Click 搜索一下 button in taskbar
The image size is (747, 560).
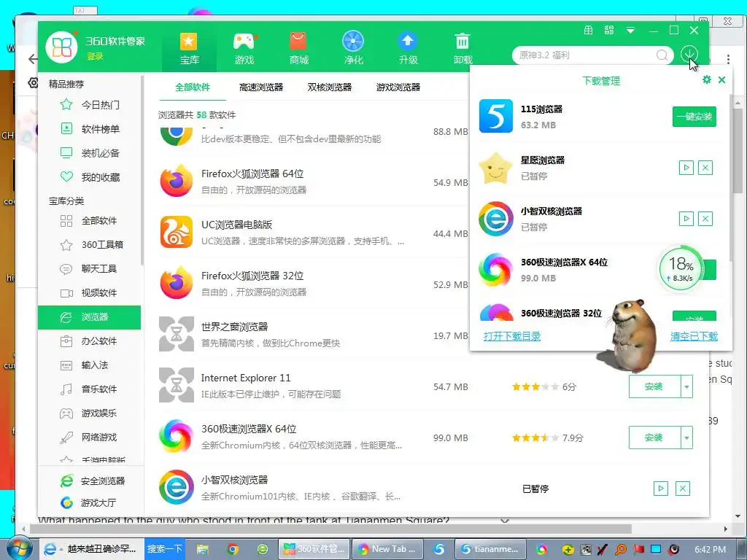tap(164, 548)
